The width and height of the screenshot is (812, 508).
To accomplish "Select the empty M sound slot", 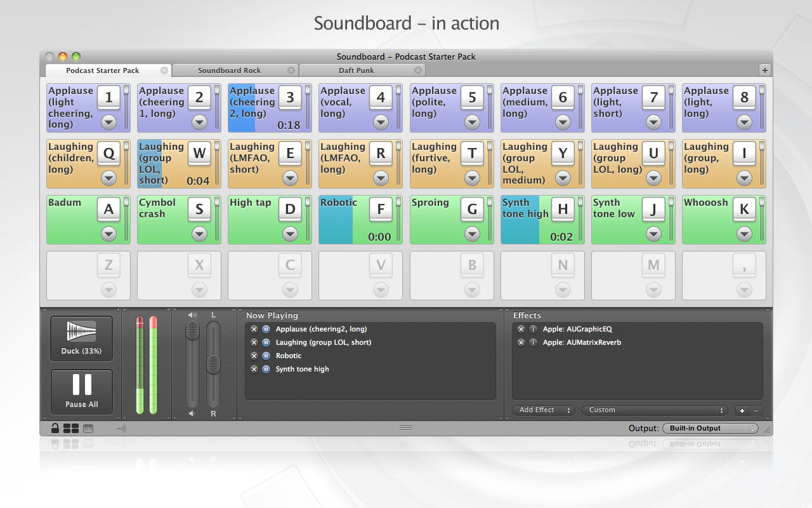I will [x=633, y=276].
